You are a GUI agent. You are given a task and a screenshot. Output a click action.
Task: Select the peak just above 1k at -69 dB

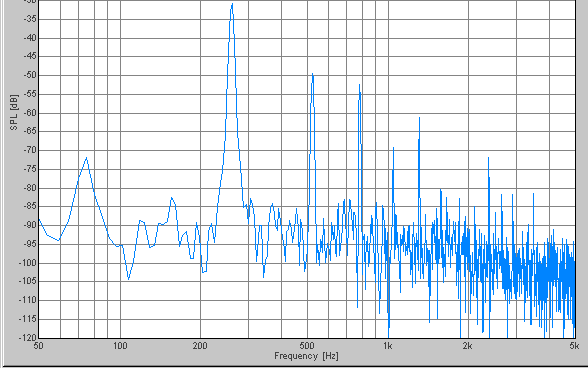(393, 149)
